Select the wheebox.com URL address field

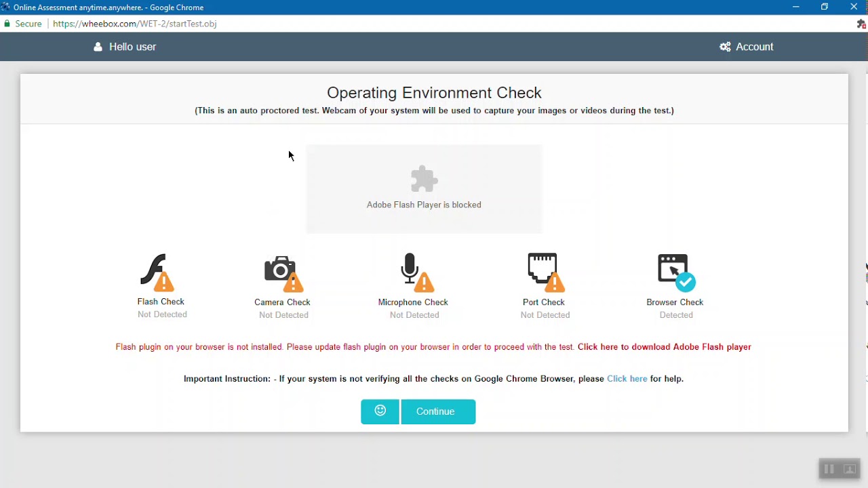coord(135,24)
